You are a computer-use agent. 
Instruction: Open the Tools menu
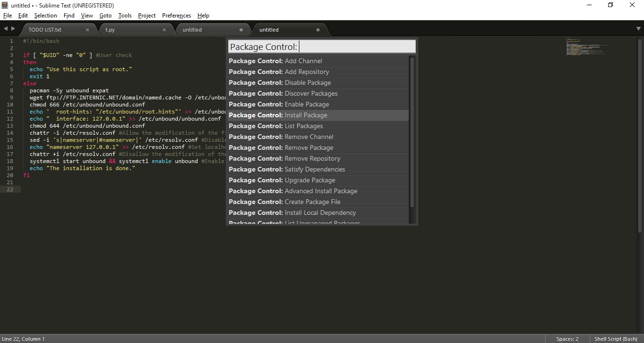(125, 16)
